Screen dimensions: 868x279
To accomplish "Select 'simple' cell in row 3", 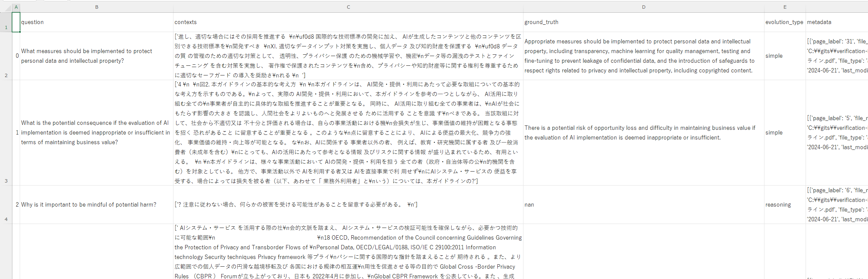I will coord(785,132).
